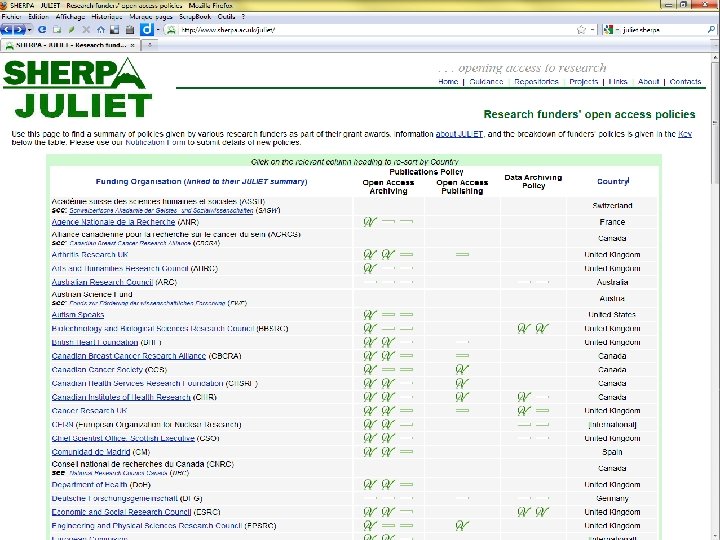The height and width of the screenshot is (540, 720).
Task: Open the ScrapBook menu
Action: point(195,17)
